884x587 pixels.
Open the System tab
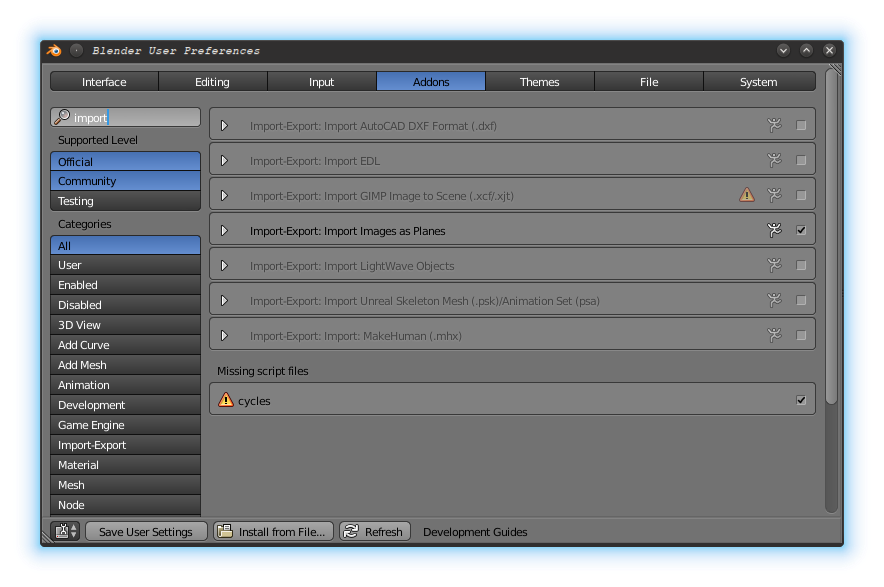click(759, 81)
